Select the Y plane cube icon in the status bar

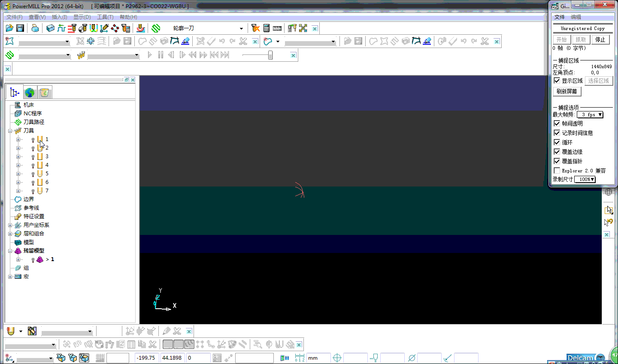(73, 358)
